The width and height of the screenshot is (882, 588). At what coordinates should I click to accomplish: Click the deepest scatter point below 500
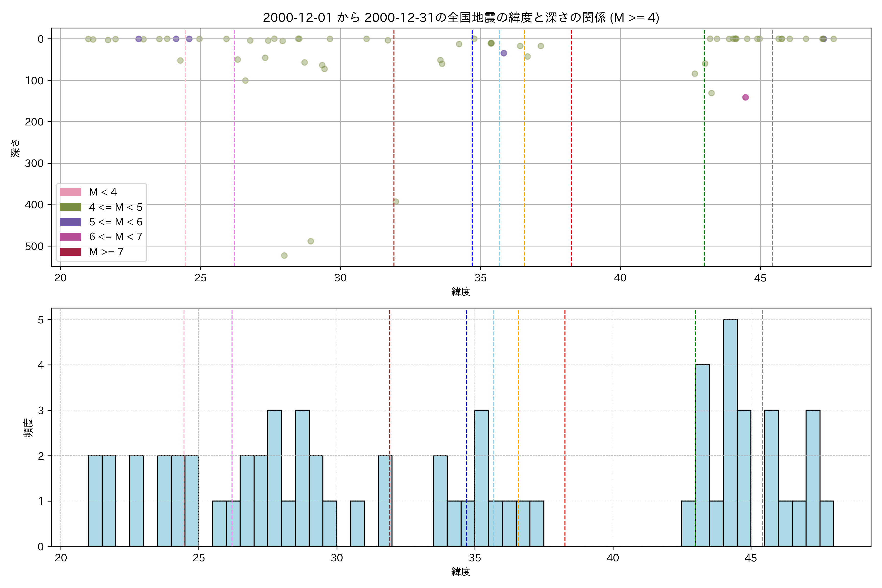284,256
